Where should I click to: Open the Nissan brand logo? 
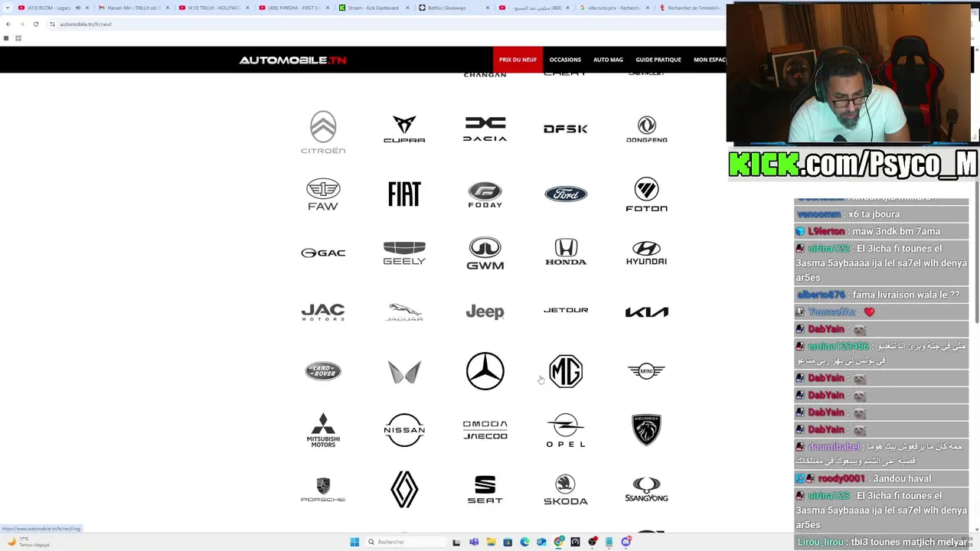tap(404, 430)
